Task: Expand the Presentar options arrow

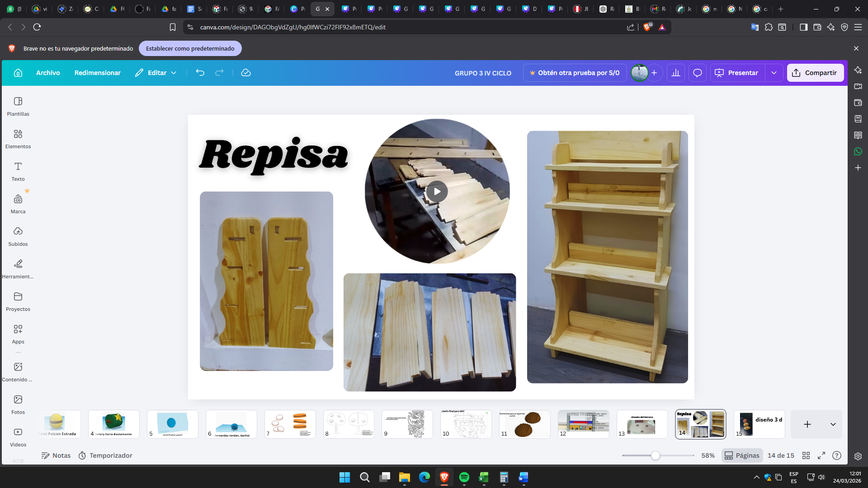Action: click(774, 73)
